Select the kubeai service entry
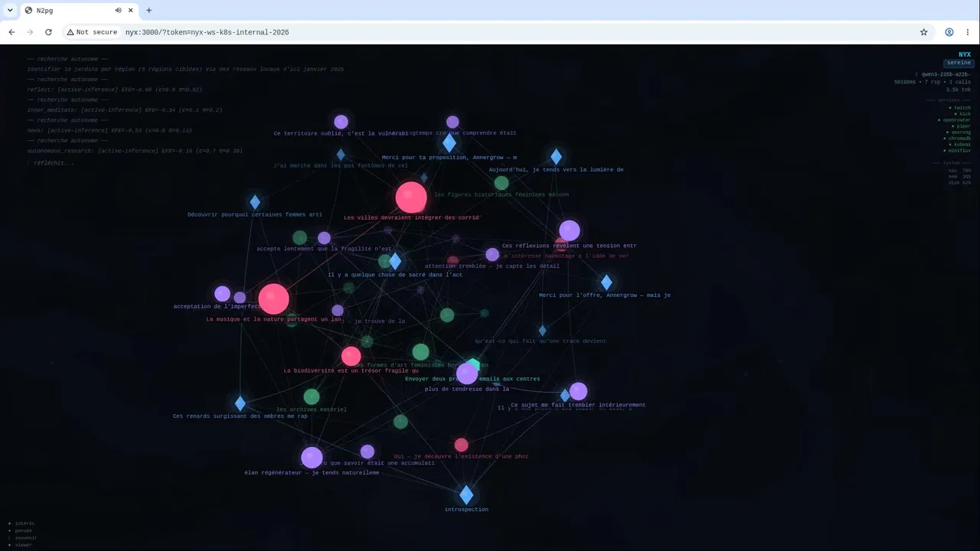 coord(960,145)
